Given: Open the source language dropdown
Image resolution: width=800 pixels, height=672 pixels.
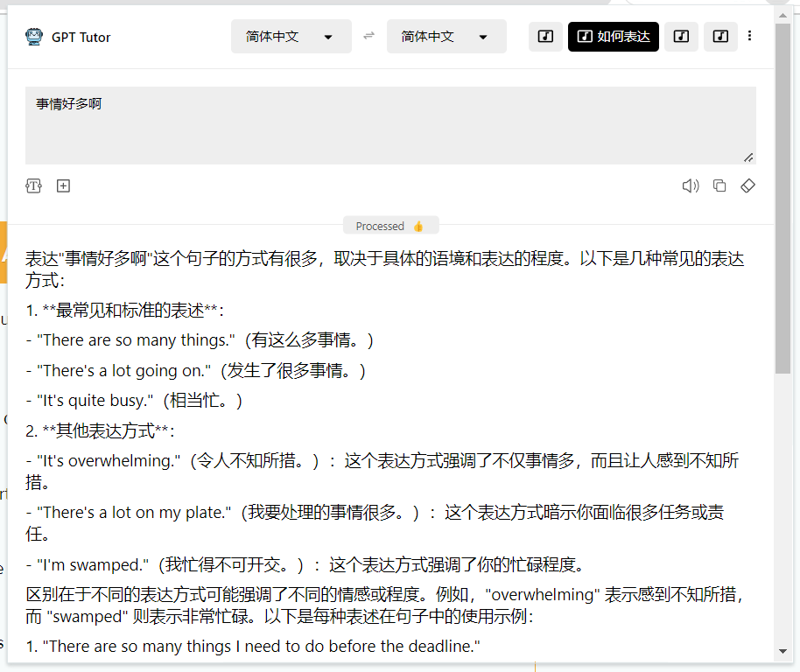Looking at the screenshot, I should (x=291, y=37).
